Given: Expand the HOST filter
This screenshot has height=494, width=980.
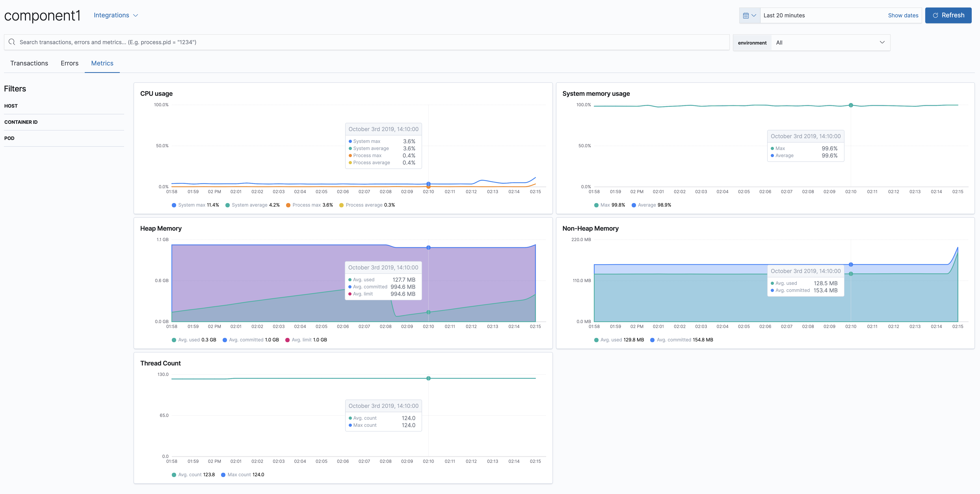Looking at the screenshot, I should coord(11,106).
